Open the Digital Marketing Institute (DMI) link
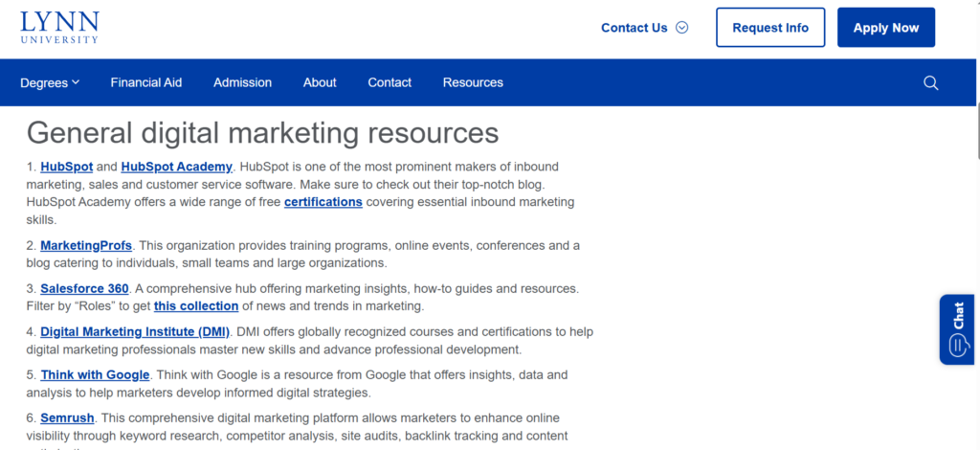This screenshot has height=450, width=980. click(x=135, y=332)
